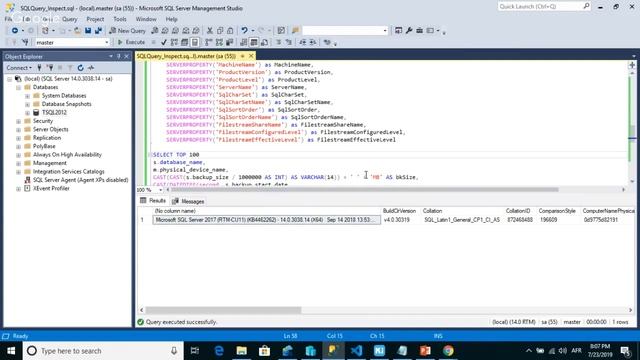Select XEvent Profiler node
Screen dimensions: 640x360
pos(51,189)
